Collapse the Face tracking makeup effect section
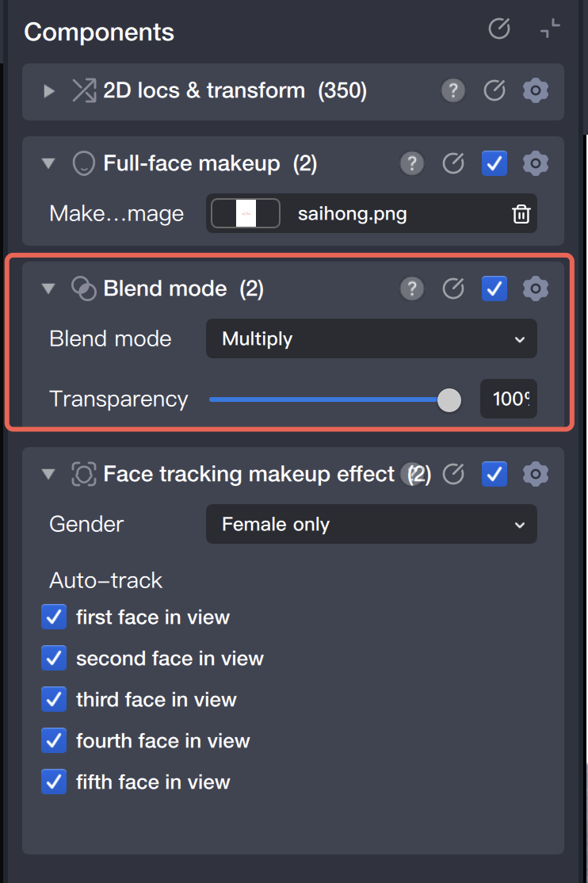Screen dimensions: 588x883 (x=49, y=474)
